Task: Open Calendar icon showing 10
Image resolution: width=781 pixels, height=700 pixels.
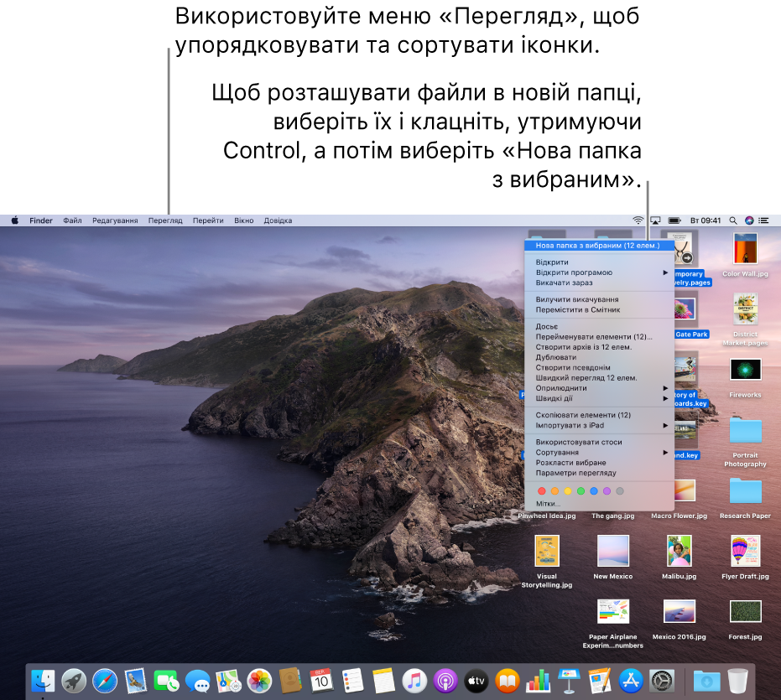Action: click(x=321, y=681)
